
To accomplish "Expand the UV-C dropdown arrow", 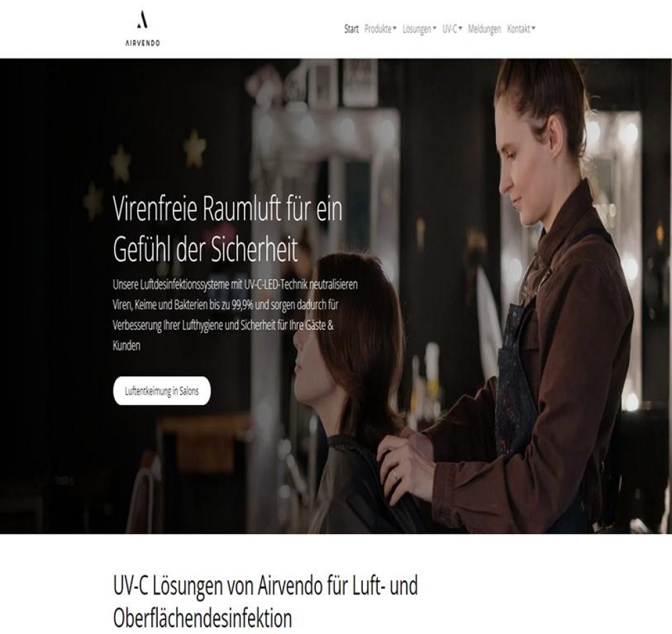I will [x=460, y=29].
